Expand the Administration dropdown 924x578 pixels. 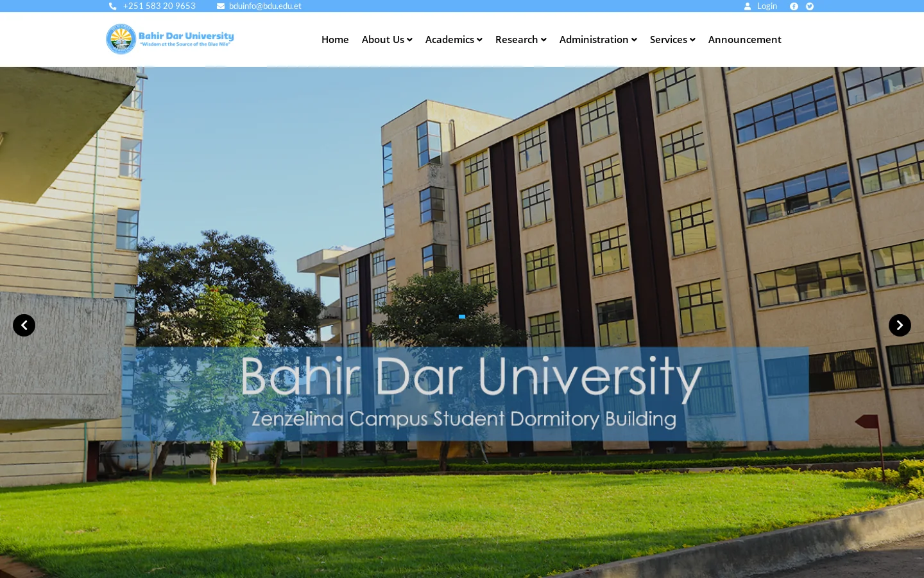598,40
